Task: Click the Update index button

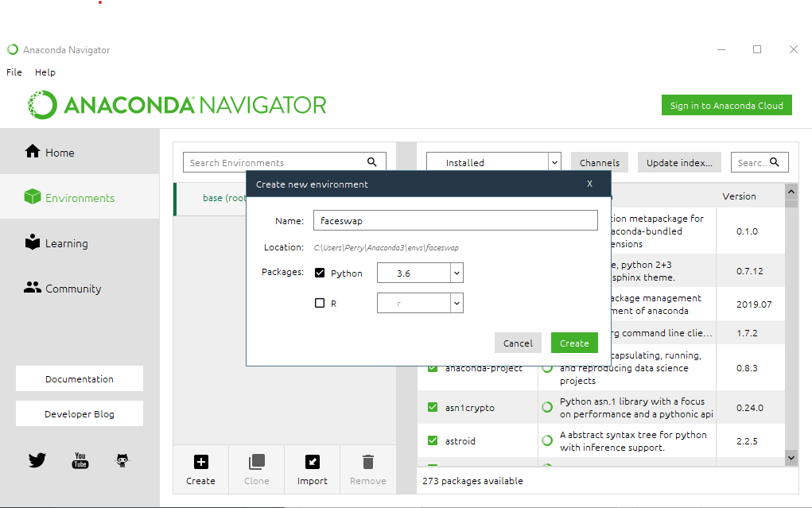Action: point(679,162)
